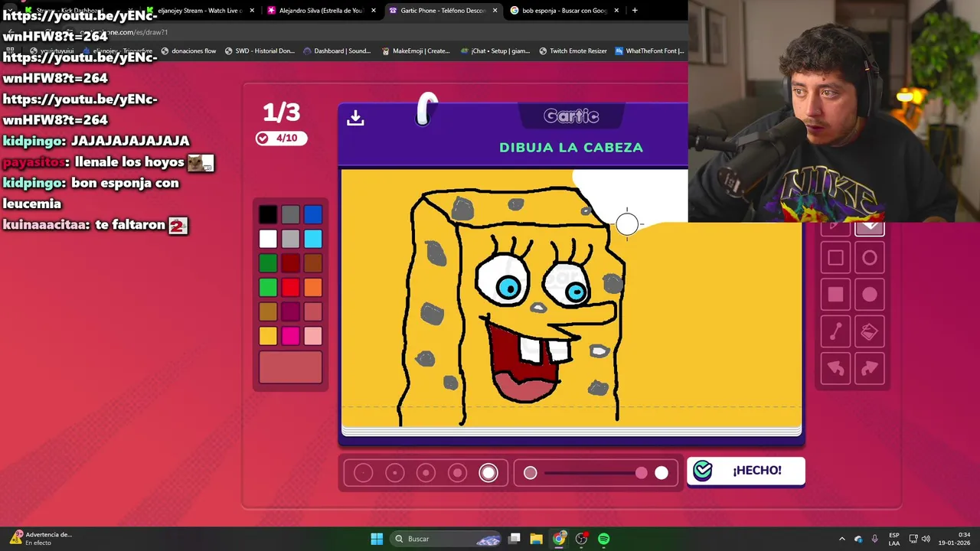Download the drawing with the download icon

355,117
